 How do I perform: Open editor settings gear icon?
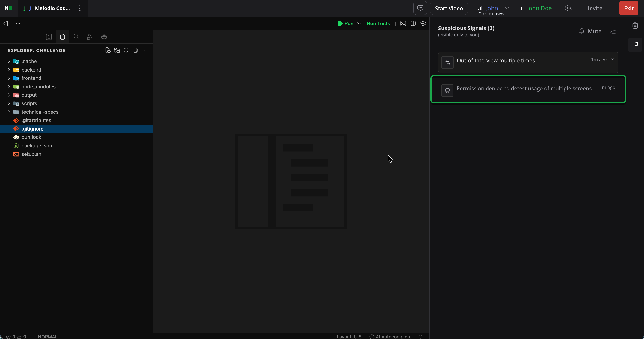coord(423,23)
